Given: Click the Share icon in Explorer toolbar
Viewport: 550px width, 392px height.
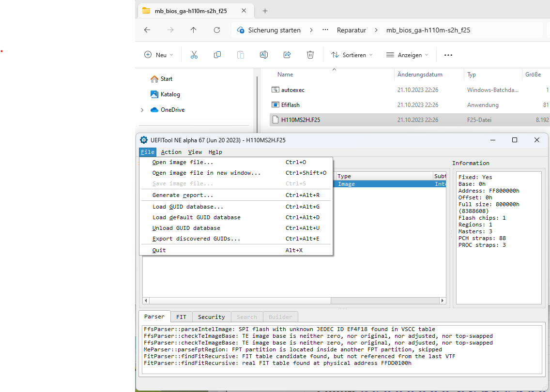Looking at the screenshot, I should click(x=287, y=55).
